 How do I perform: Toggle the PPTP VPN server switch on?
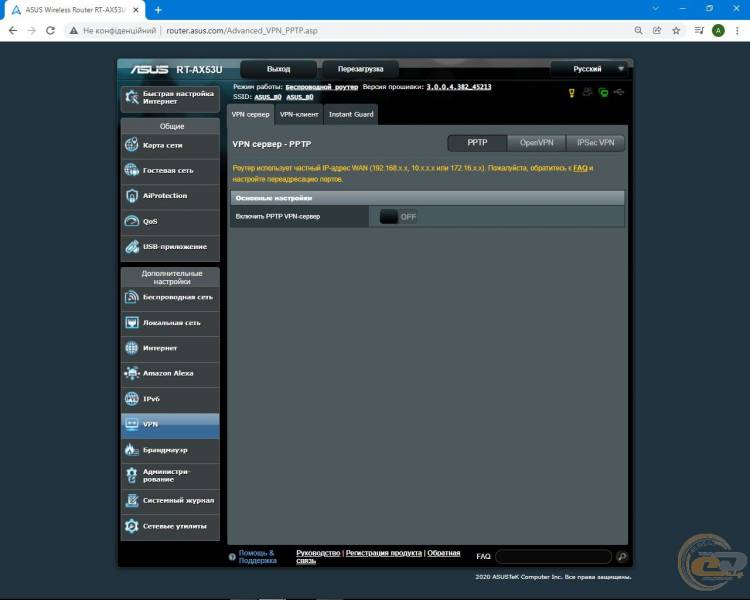tap(398, 217)
